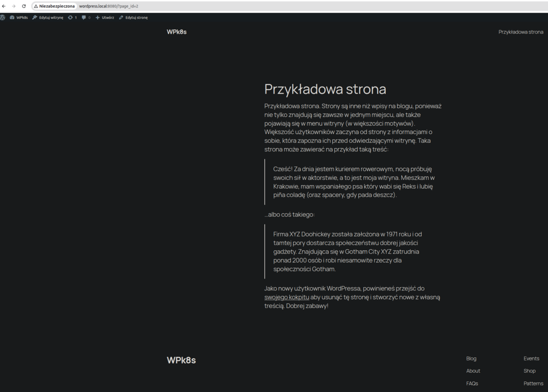The image size is (548, 392).
Task: Click the Utwórz plus item
Action: click(x=105, y=17)
